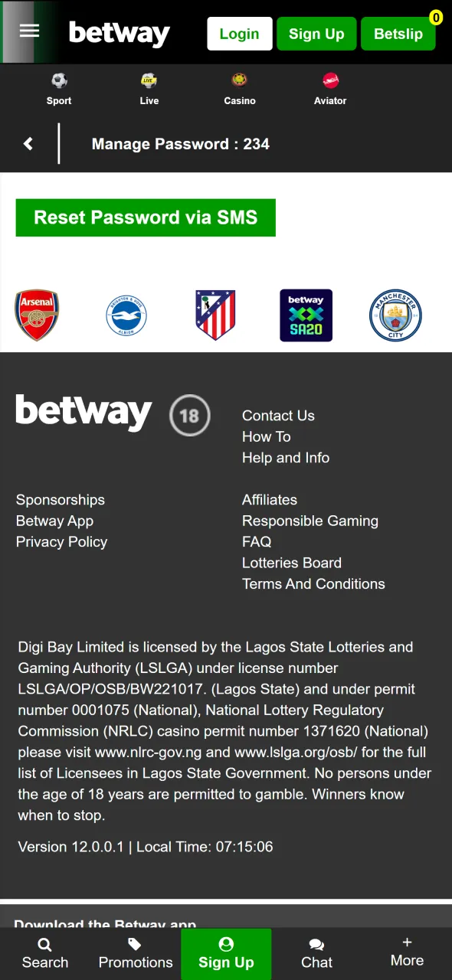Expand the More menu

click(407, 952)
